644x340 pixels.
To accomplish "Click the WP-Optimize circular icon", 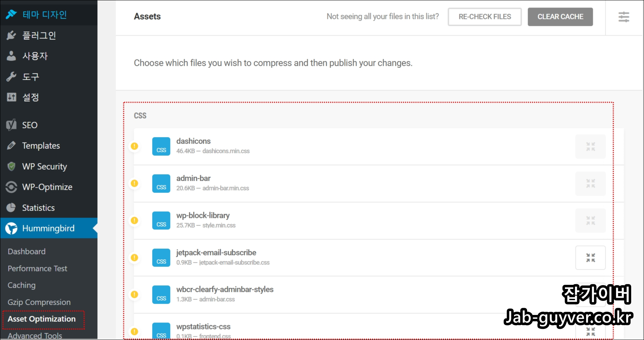I will [x=11, y=187].
